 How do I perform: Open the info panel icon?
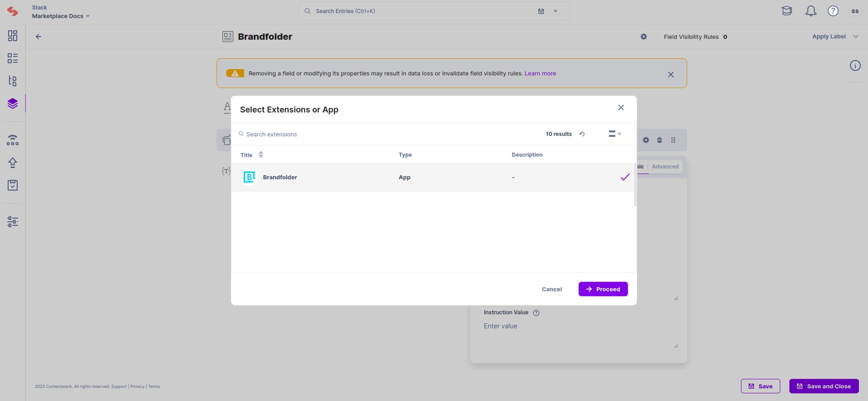(855, 66)
